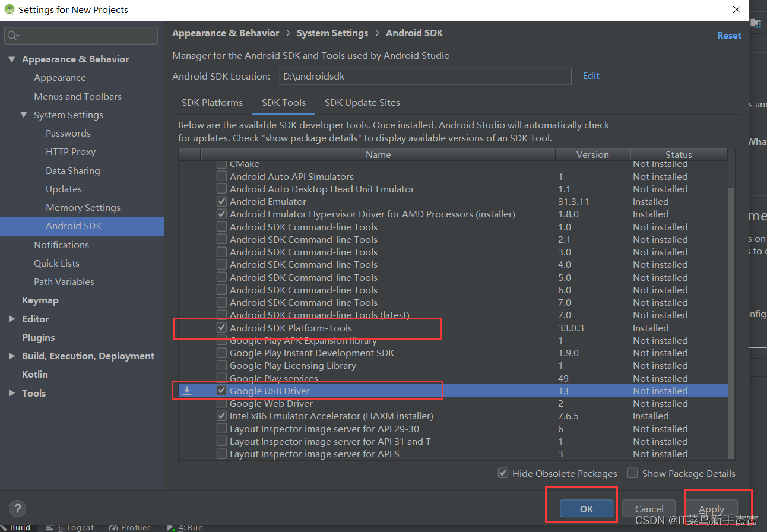Select the SDK Tools tab

point(284,102)
